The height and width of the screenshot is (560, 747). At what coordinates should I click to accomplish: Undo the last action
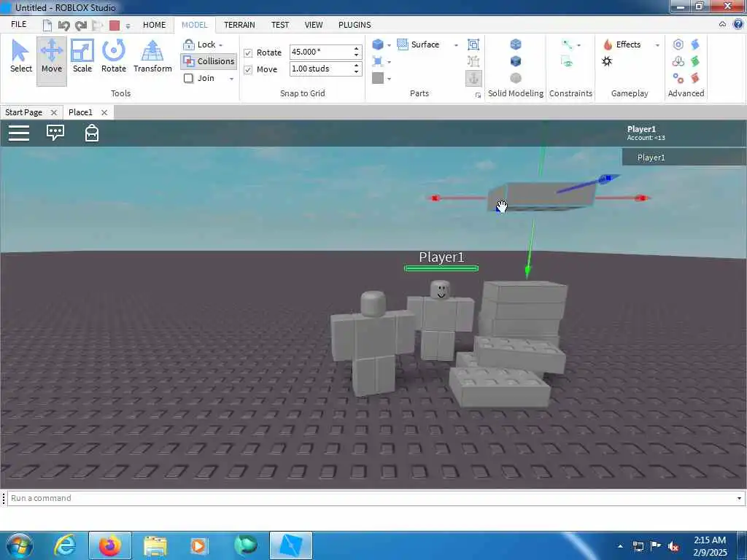click(64, 26)
